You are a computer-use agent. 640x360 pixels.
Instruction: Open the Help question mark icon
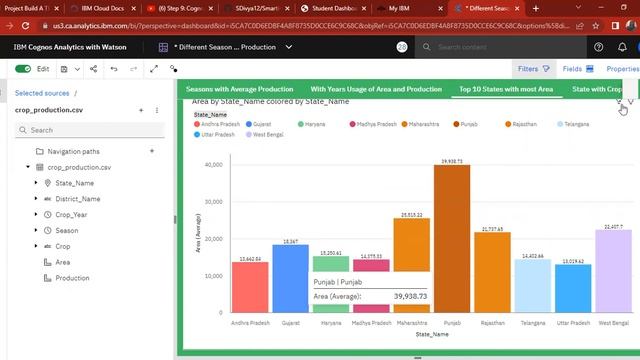coord(598,47)
